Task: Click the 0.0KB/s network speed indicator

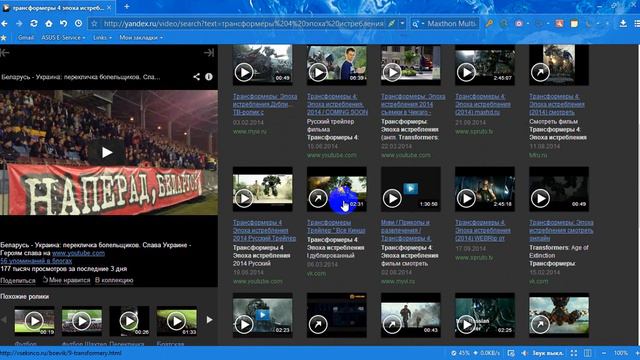Action: 487,353
